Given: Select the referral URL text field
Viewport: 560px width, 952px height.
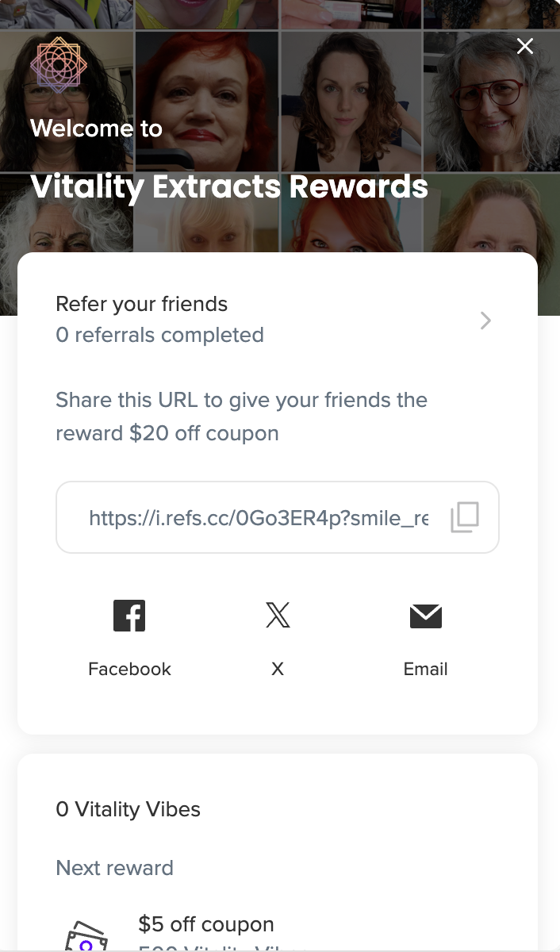Looking at the screenshot, I should click(278, 517).
